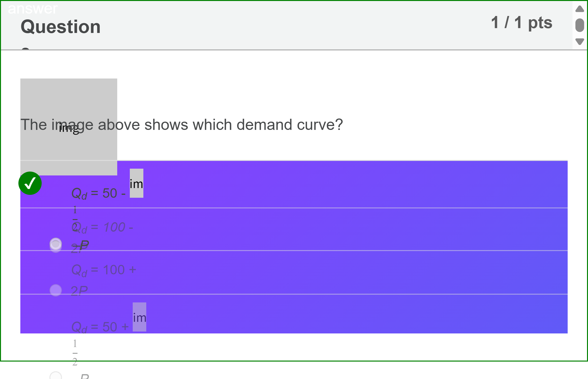The image size is (588, 379).
Task: Click the Qd = 100 - answer text
Action: 102,227
